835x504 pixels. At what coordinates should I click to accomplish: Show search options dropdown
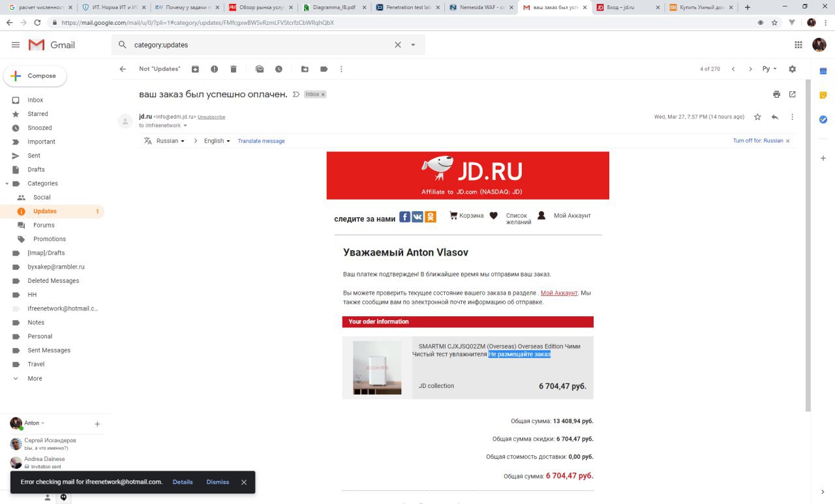[413, 45]
